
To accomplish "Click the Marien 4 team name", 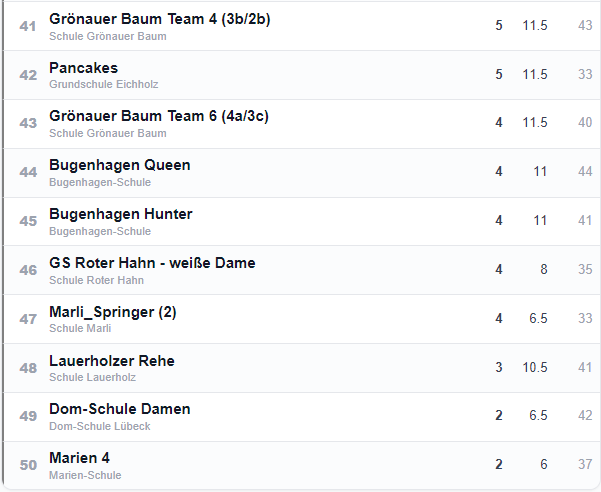I will tap(79, 458).
